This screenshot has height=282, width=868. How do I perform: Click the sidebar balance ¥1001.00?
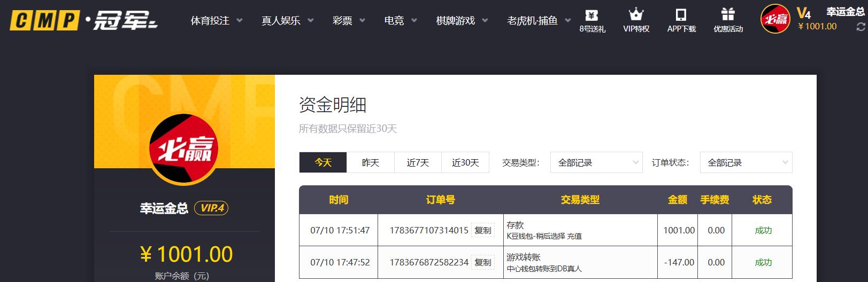point(186,254)
